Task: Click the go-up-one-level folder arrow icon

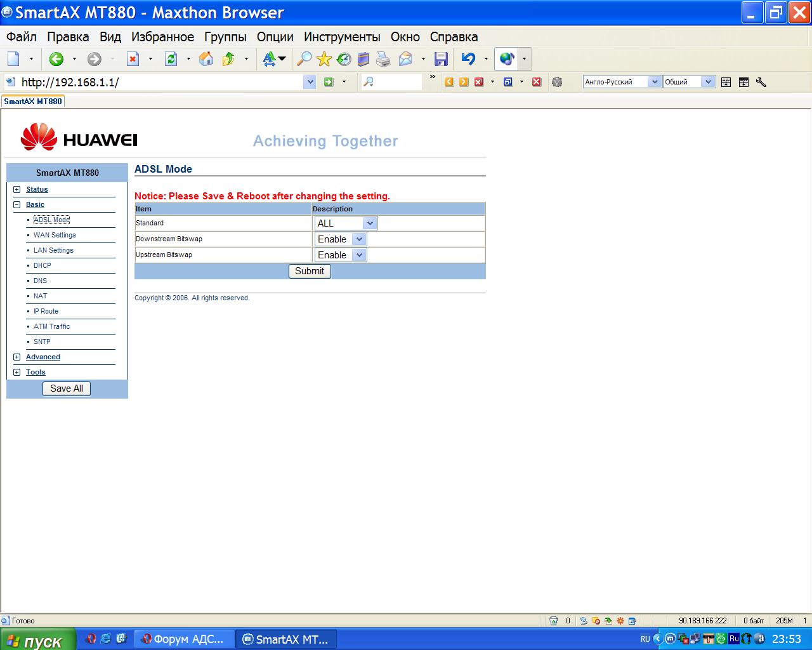Action: pyautogui.click(x=228, y=59)
